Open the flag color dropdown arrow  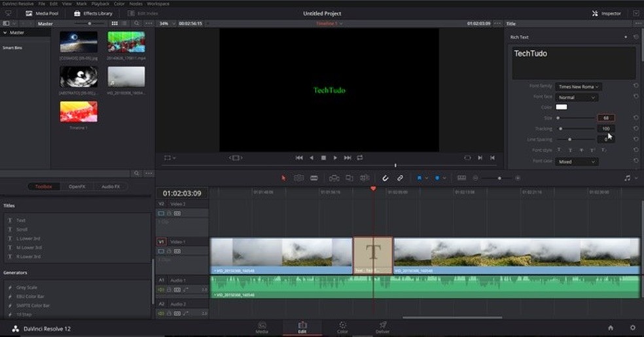(x=427, y=178)
